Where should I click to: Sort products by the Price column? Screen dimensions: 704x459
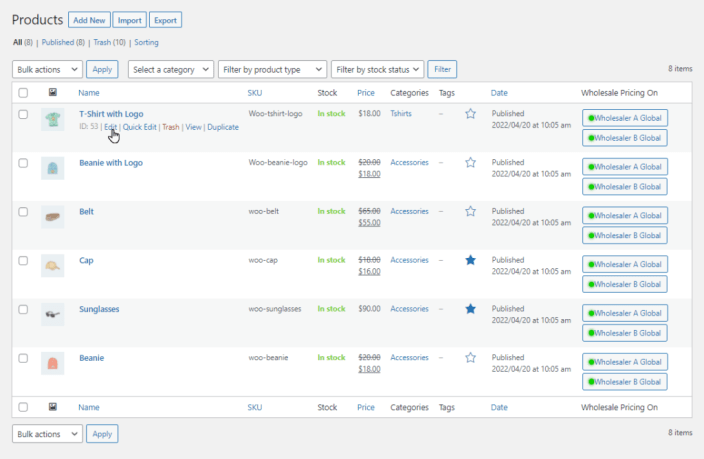(x=365, y=93)
